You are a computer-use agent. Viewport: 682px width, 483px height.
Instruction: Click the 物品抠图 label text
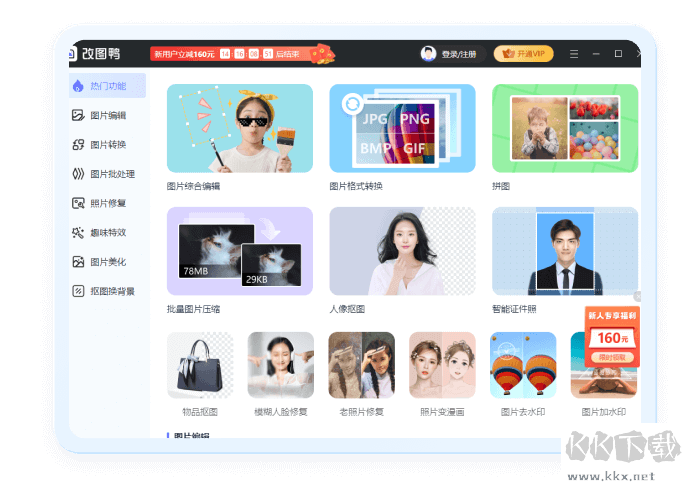pos(200,412)
